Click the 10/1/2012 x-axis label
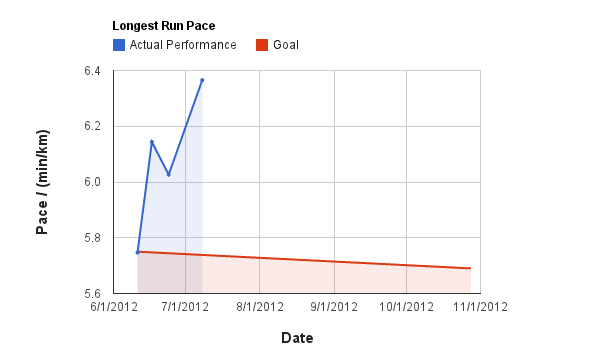 [407, 307]
